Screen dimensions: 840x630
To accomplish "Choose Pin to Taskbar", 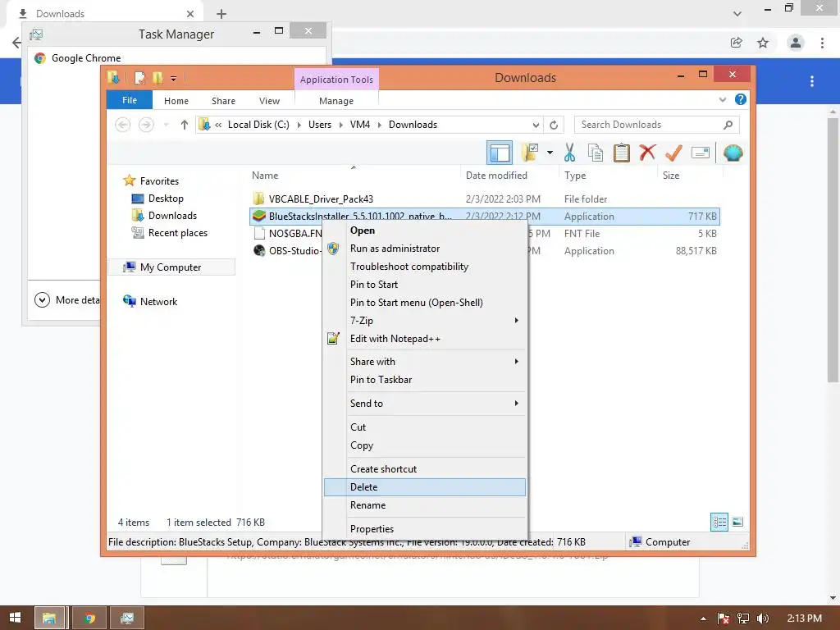I will point(425,380).
